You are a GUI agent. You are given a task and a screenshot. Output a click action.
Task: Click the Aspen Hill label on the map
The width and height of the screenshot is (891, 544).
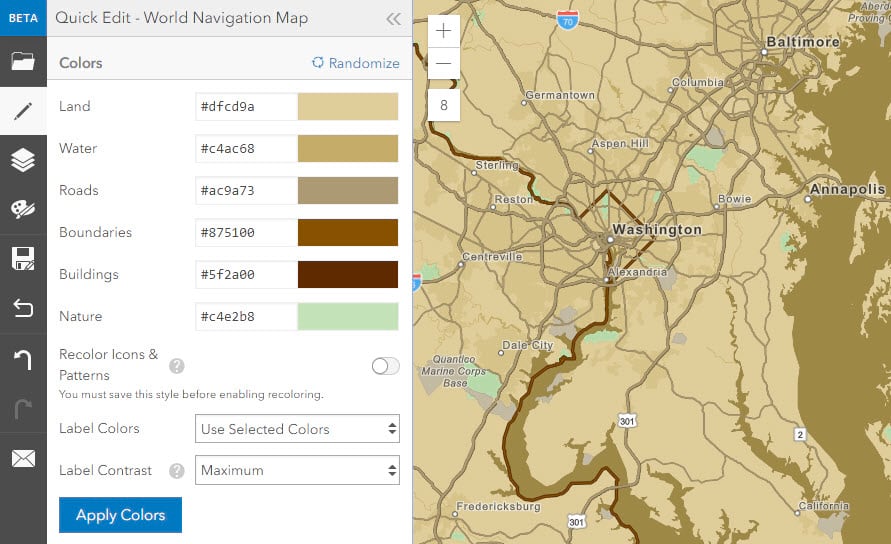tap(620, 143)
